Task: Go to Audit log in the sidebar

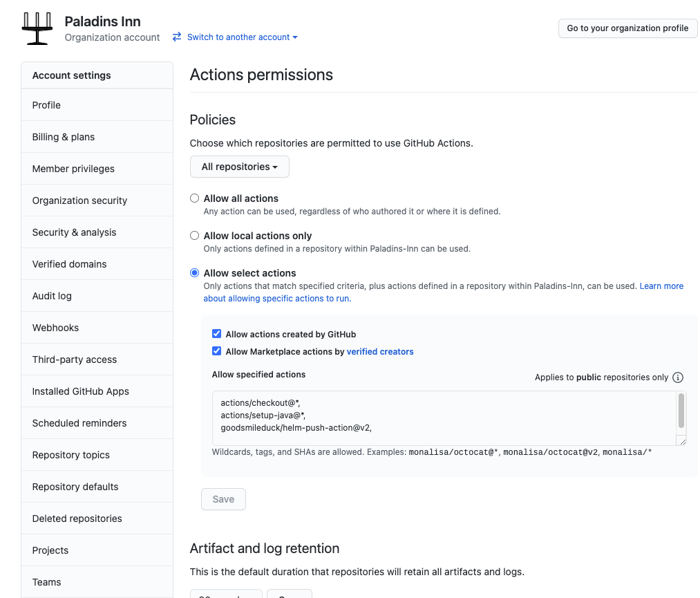Action: click(x=97, y=296)
